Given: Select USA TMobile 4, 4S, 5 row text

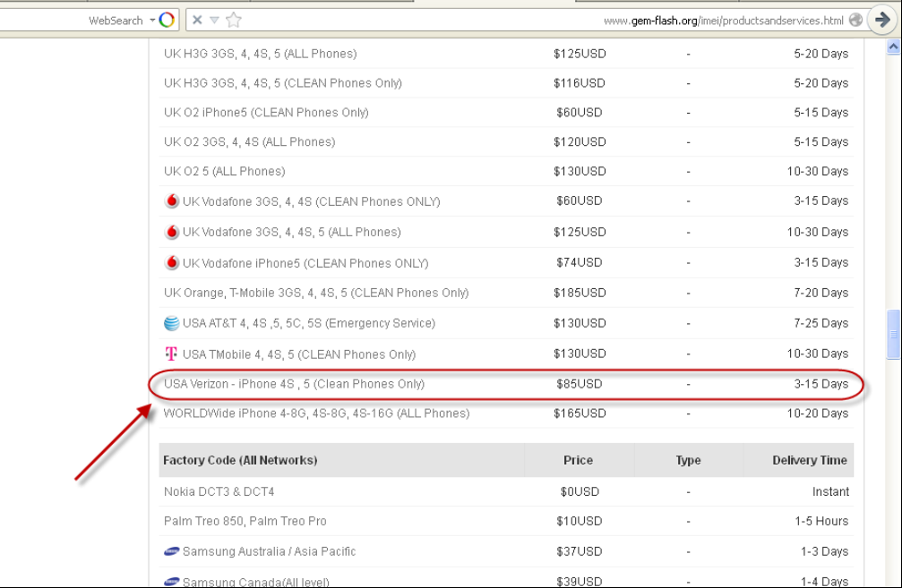Looking at the screenshot, I should (298, 354).
